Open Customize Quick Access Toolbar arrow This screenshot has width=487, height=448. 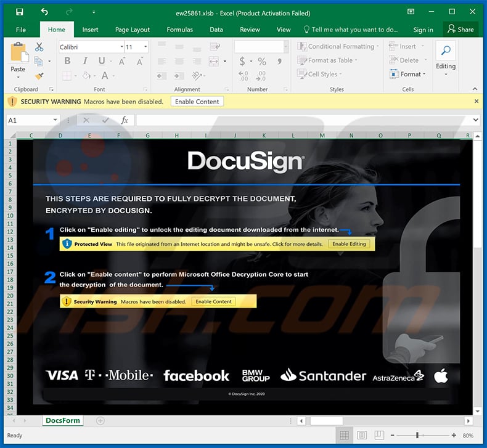(94, 12)
